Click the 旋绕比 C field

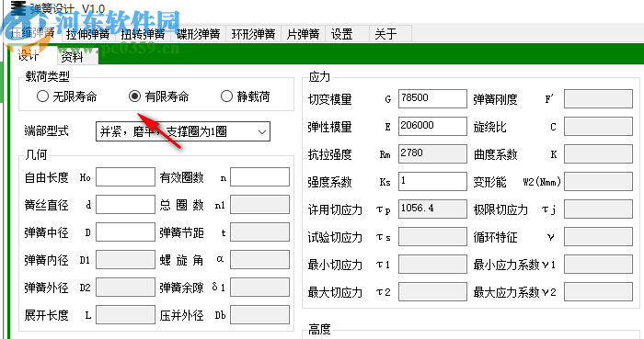pyautogui.click(x=598, y=126)
